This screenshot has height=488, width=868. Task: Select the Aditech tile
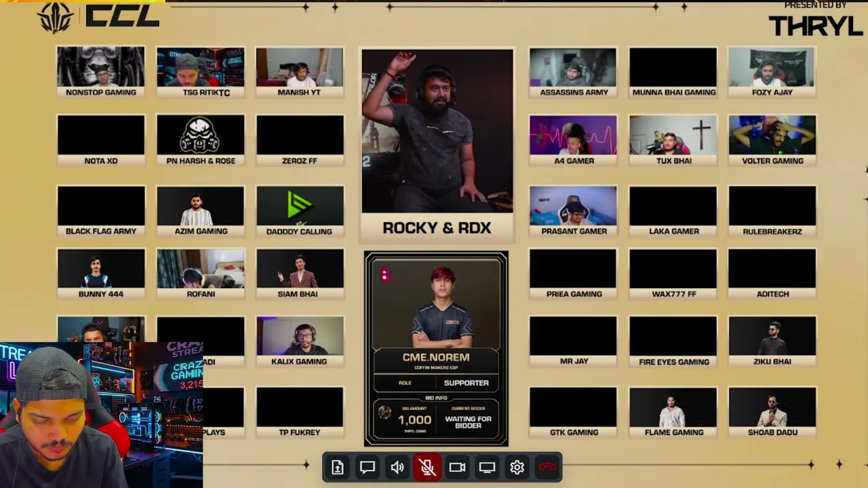click(x=772, y=274)
